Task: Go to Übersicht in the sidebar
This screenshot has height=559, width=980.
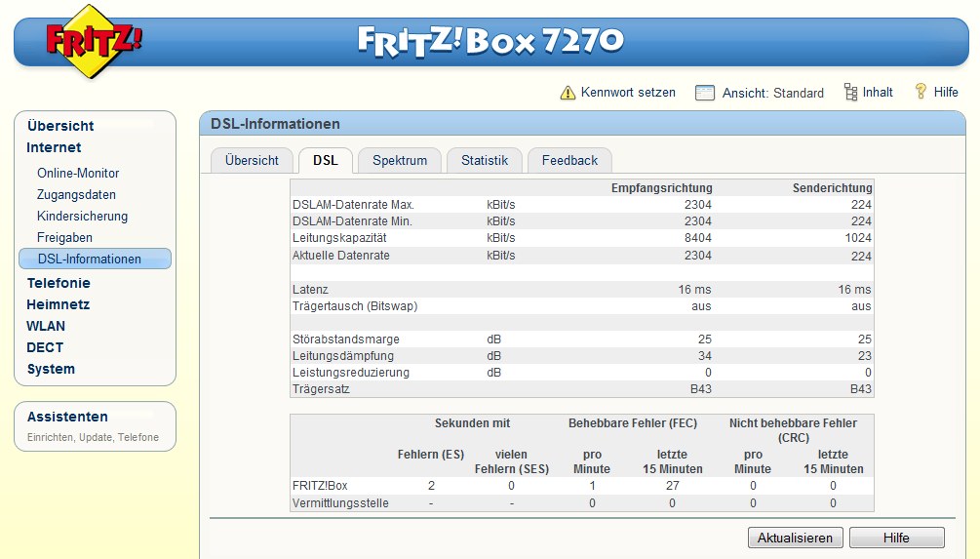Action: [x=60, y=126]
